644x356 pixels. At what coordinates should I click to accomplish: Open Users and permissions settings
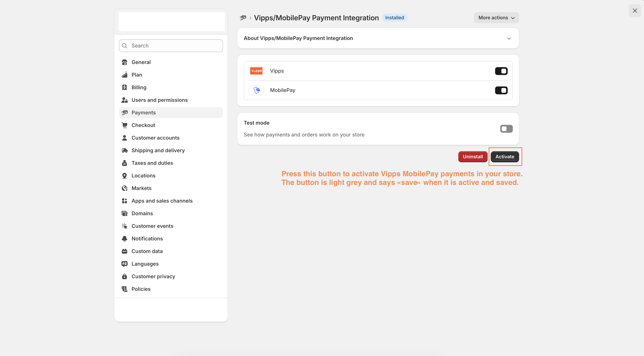click(x=160, y=100)
